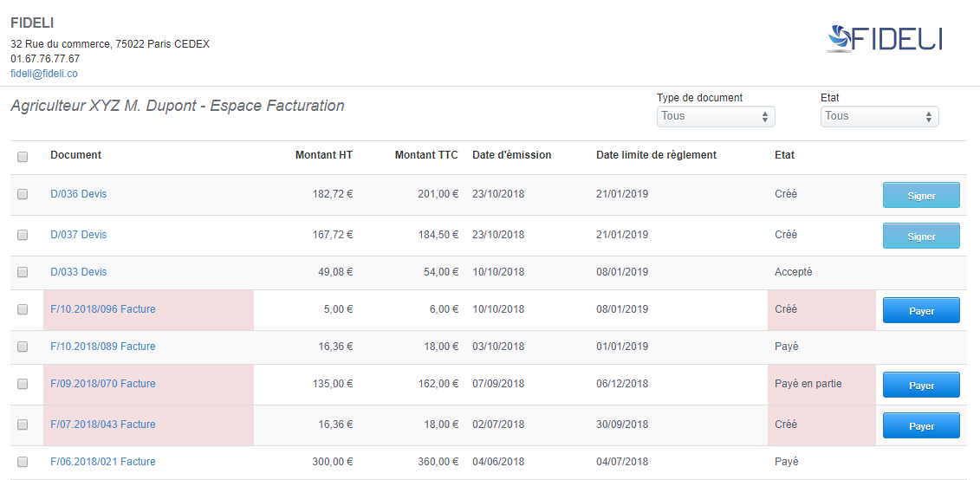Screen dimensions: 980x480
Task: Open the fideli@fideli.co email link
Action: tap(43, 73)
